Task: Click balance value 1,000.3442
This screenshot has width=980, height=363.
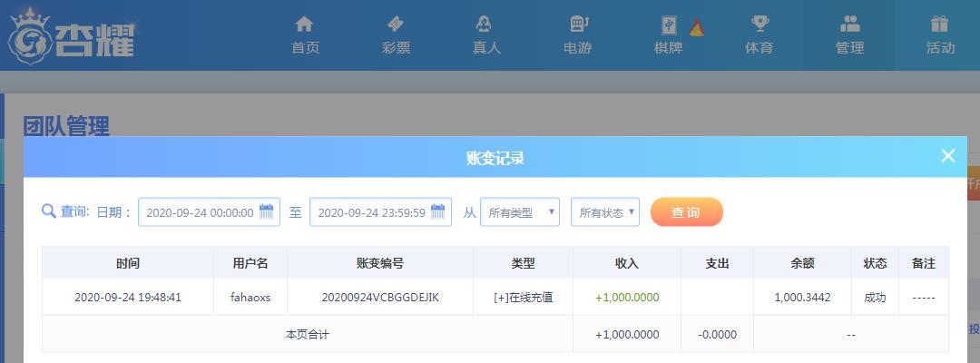Action: (802, 298)
